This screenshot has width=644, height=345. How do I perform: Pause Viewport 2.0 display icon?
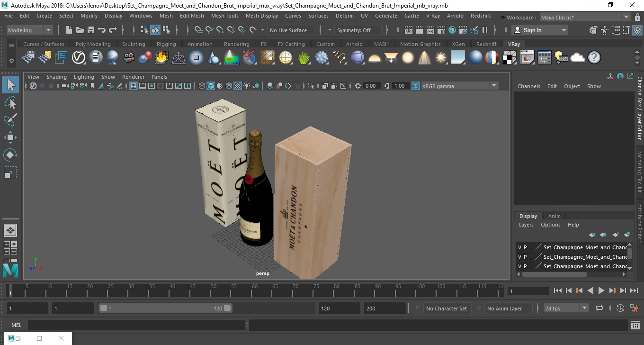(485, 30)
